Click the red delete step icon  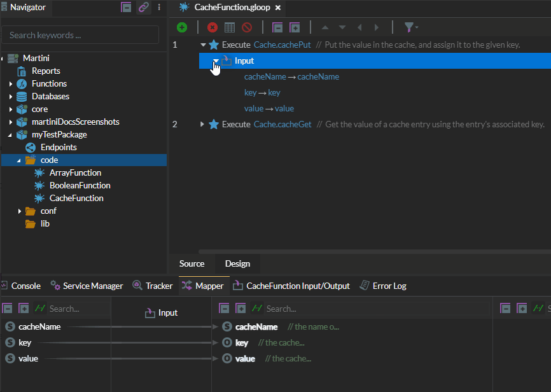pos(213,27)
